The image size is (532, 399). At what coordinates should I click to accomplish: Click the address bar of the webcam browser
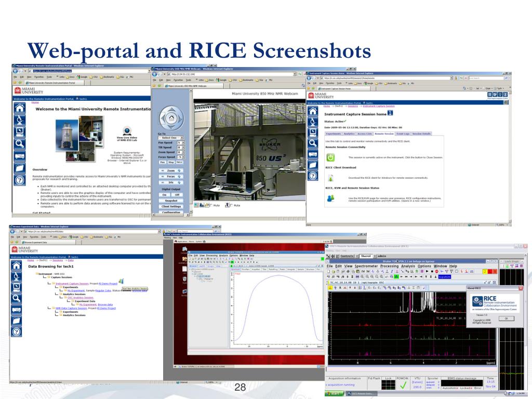click(x=230, y=74)
